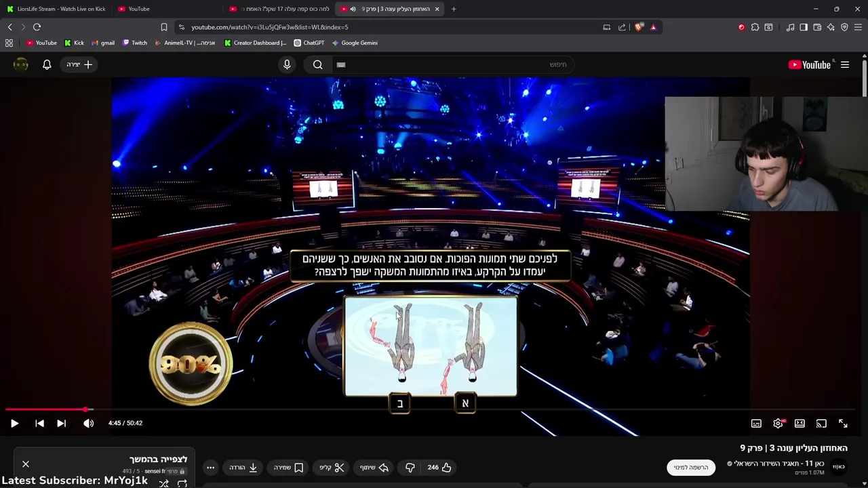The width and height of the screenshot is (868, 488).
Task: Click the Save (שמירה) bookmark button
Action: click(289, 467)
